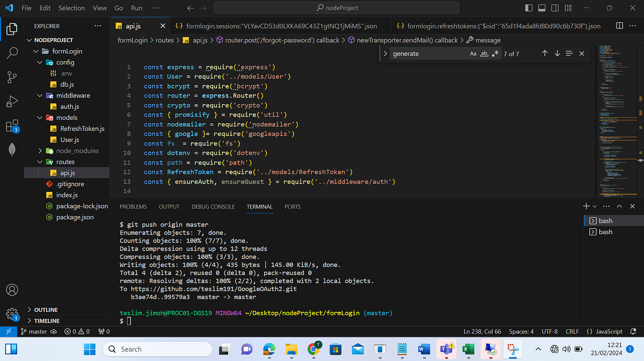This screenshot has height=361, width=644.
Task: Switch to the PROBLEMS tab
Action: coord(133,206)
